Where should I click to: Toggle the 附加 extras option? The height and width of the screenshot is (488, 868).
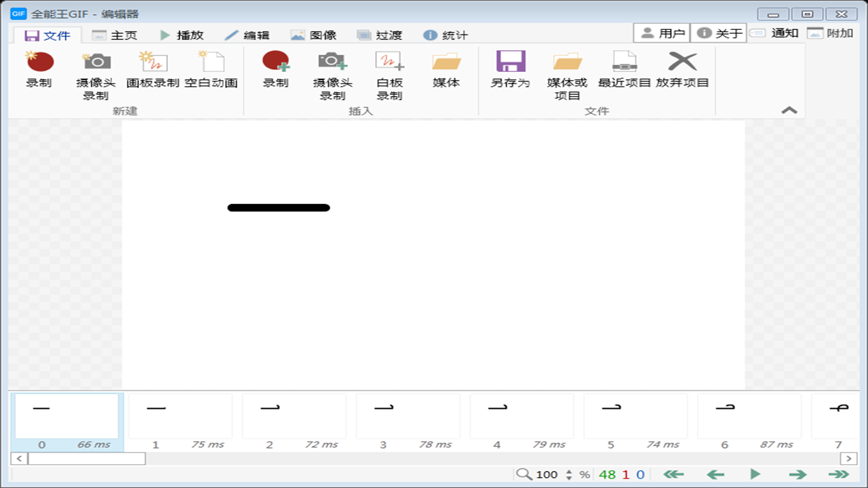pyautogui.click(x=837, y=32)
